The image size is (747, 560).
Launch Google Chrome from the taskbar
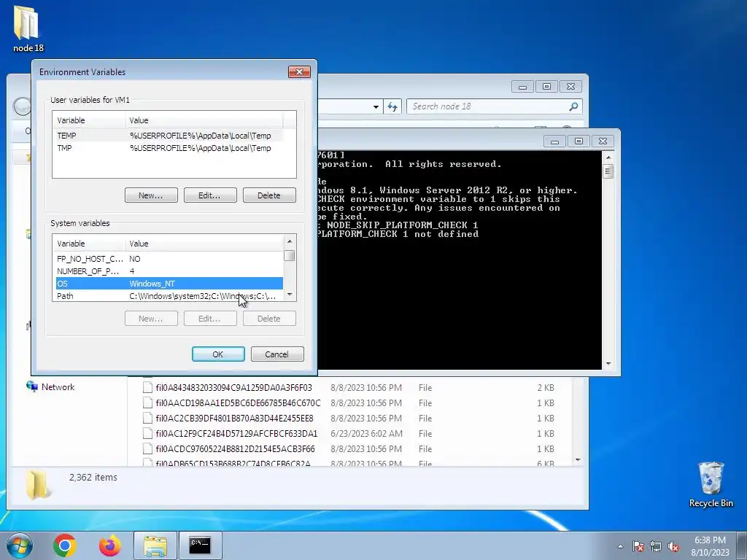pos(65,545)
